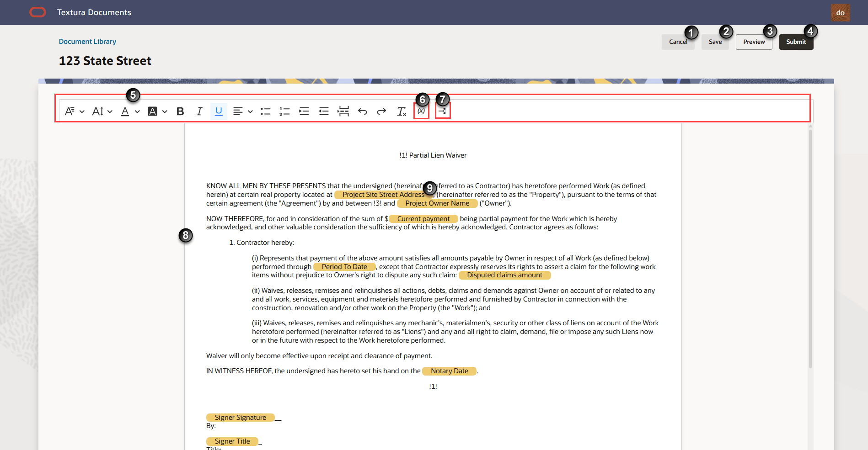The width and height of the screenshot is (868, 450).
Task: Create a numbered list
Action: pos(284,111)
